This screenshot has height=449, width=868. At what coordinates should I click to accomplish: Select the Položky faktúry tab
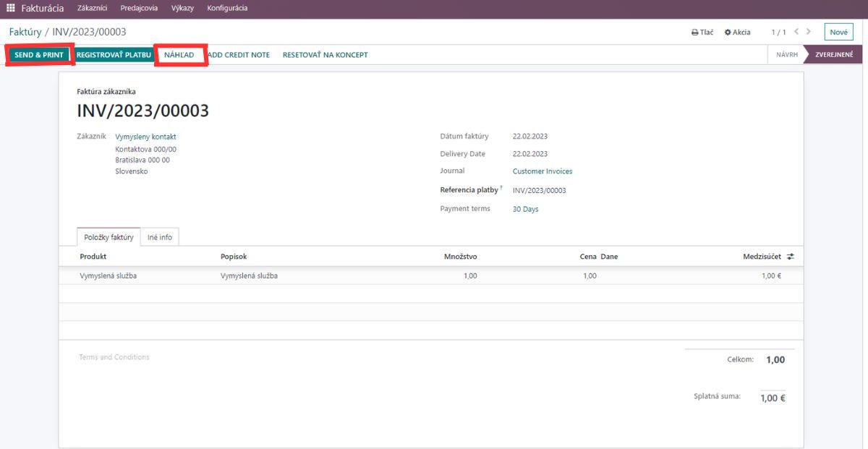pyautogui.click(x=109, y=237)
